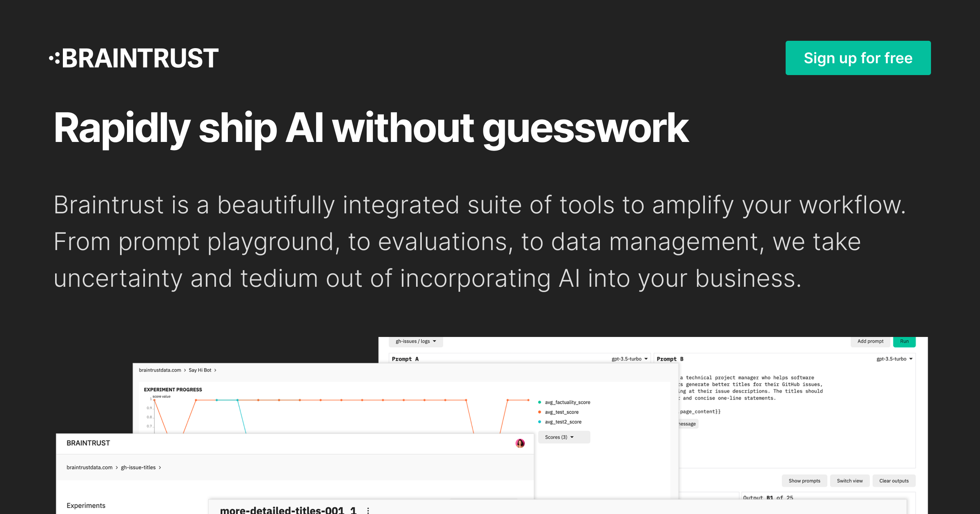Toggle avg_factuality_score legend dot

pos(539,402)
